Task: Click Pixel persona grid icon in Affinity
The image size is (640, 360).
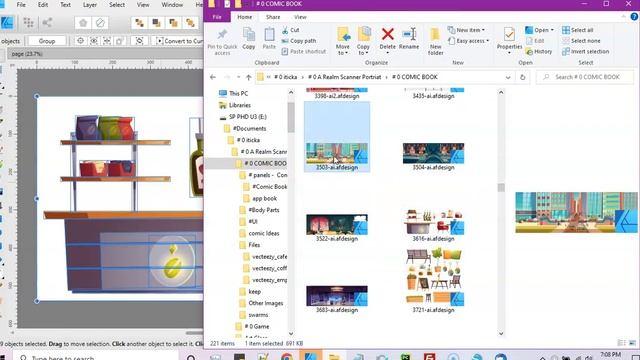Action: (x=29, y=23)
